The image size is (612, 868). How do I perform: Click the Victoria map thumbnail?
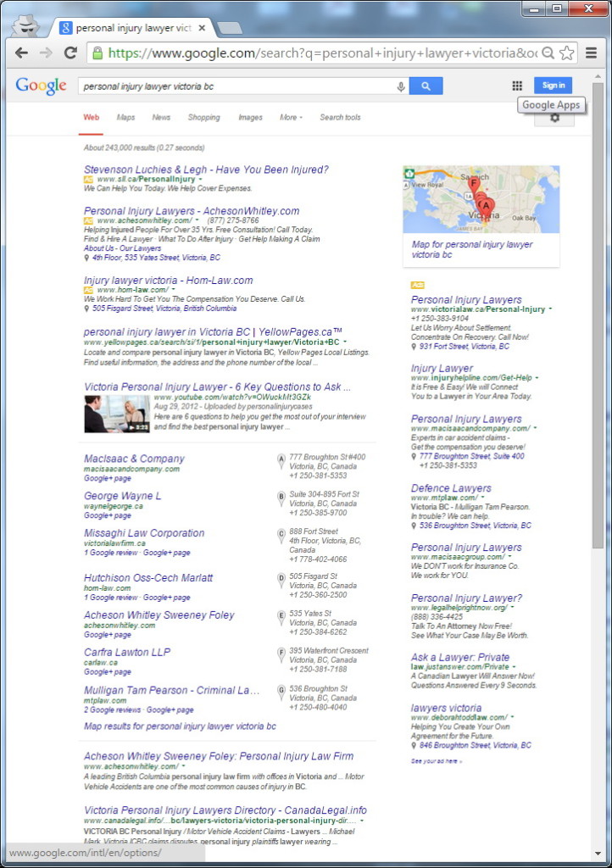(481, 199)
